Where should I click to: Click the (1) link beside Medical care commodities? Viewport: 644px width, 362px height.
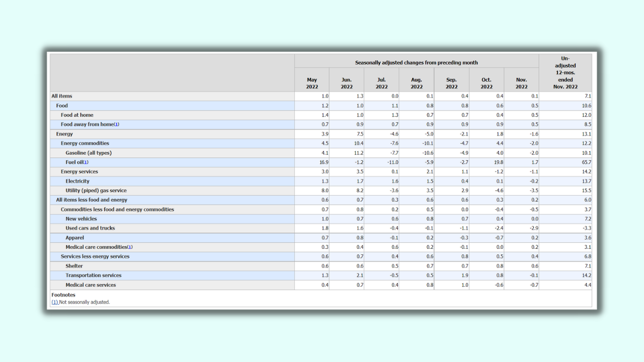[x=130, y=247]
